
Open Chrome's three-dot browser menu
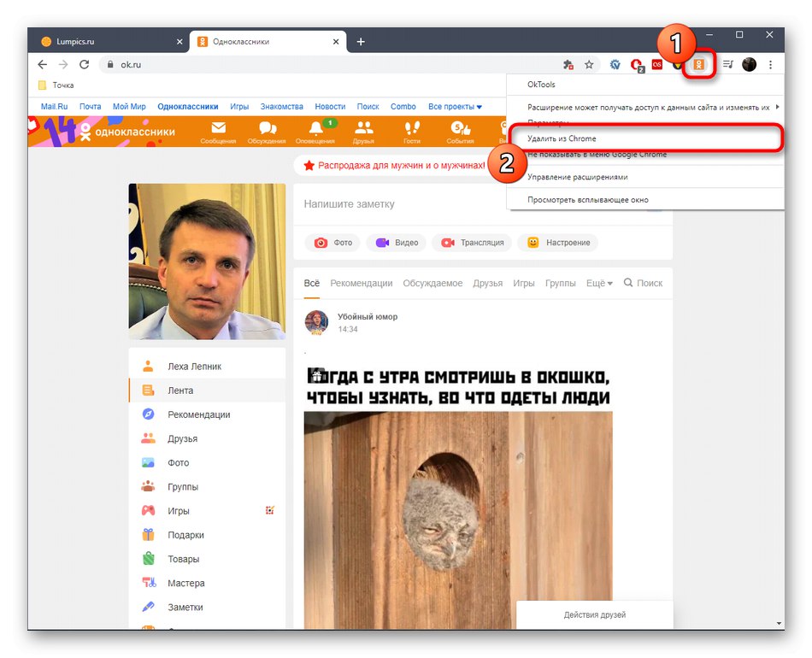click(x=771, y=64)
